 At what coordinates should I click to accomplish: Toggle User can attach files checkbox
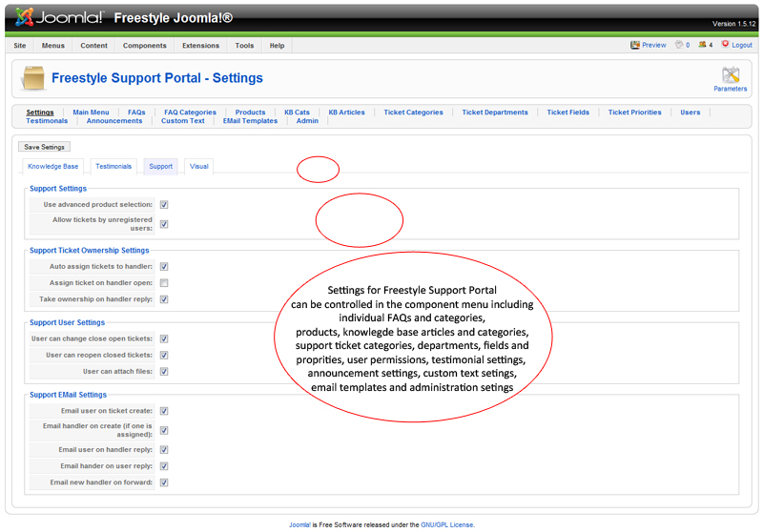(164, 372)
